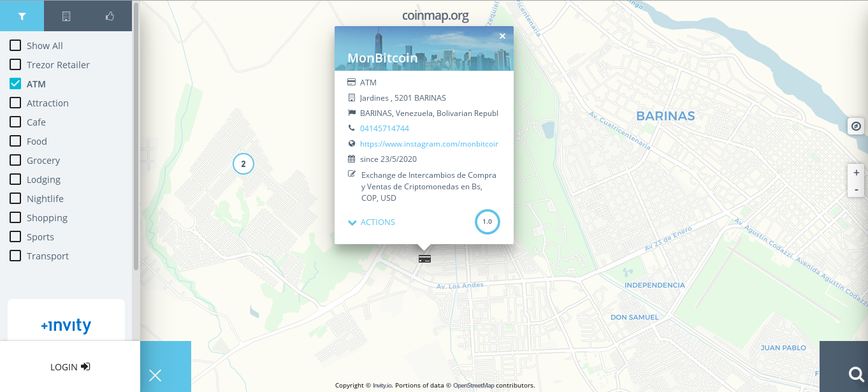Check the Shopping category
The image size is (868, 392).
coord(15,217)
